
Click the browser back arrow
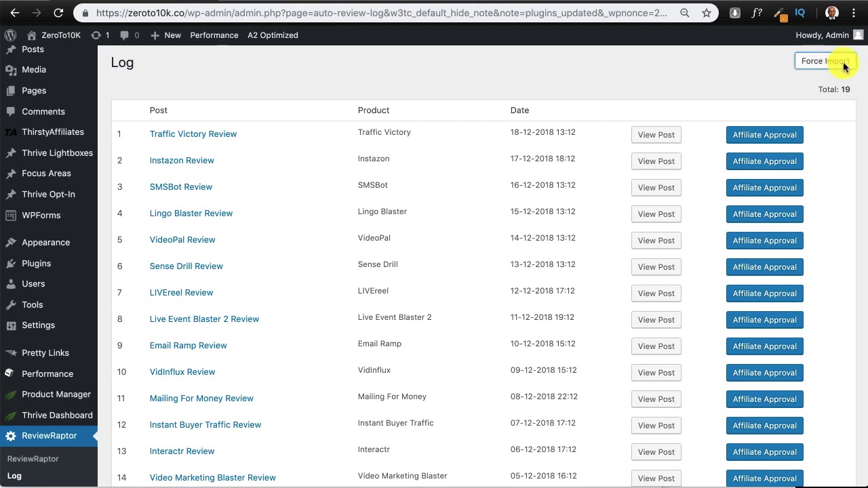[15, 13]
